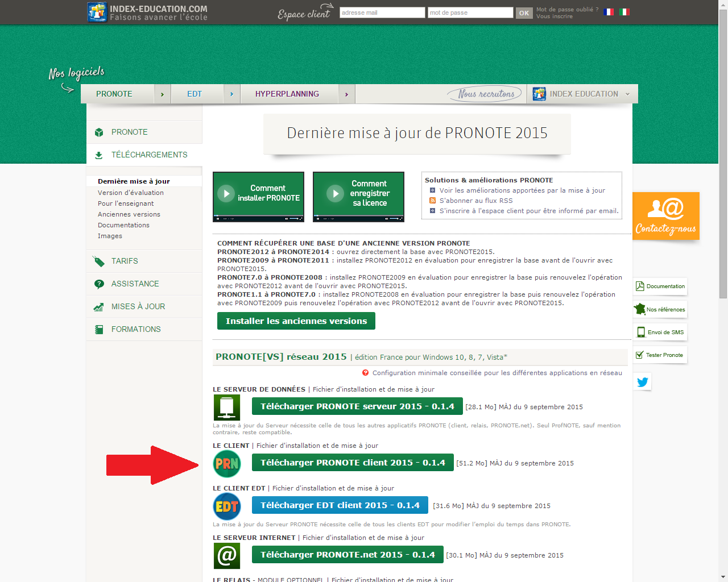Click the French flag icon

(609, 12)
